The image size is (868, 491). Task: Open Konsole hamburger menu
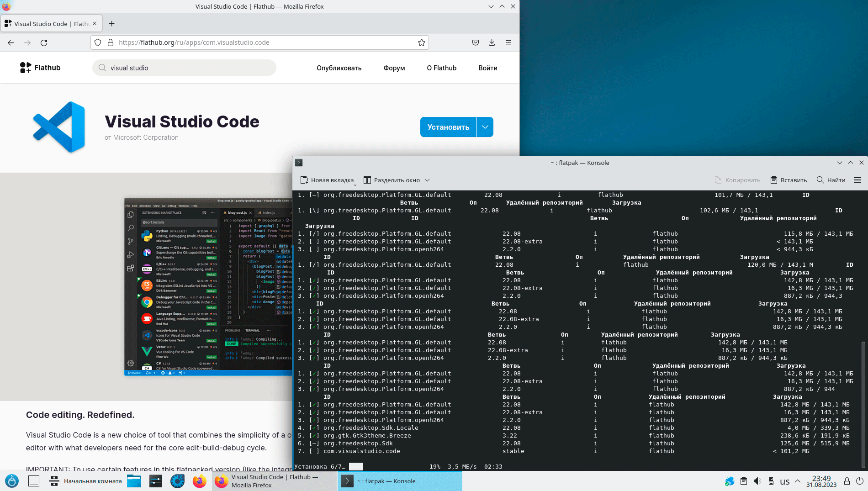[857, 180]
